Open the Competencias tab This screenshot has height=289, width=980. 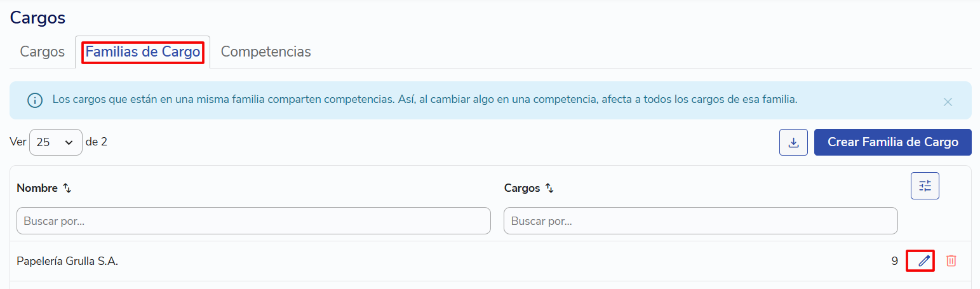[266, 52]
